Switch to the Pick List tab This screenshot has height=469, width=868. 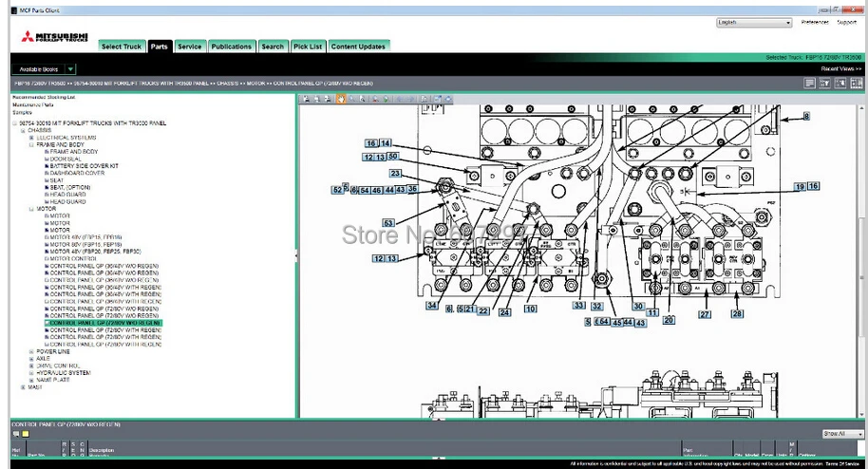[308, 47]
